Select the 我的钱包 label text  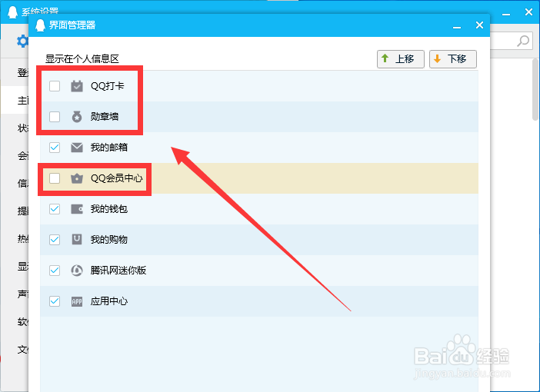pos(108,209)
